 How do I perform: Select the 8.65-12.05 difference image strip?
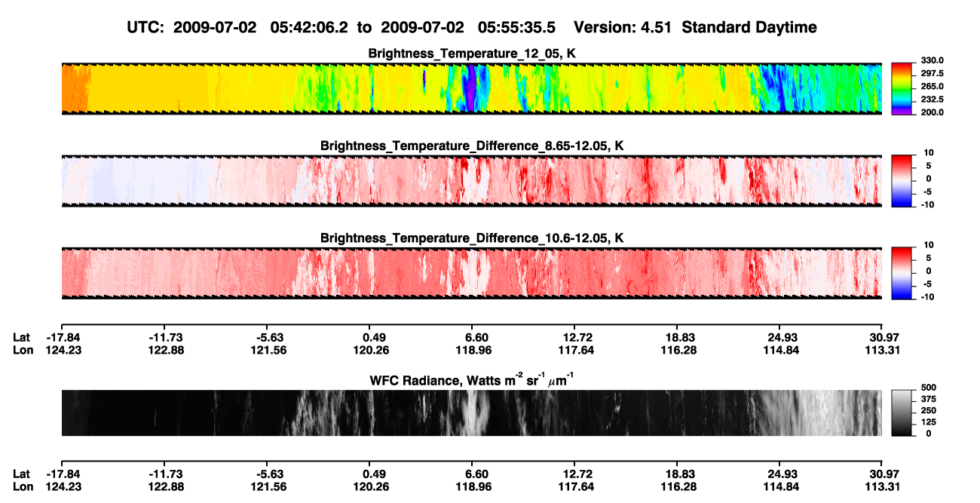point(471,181)
